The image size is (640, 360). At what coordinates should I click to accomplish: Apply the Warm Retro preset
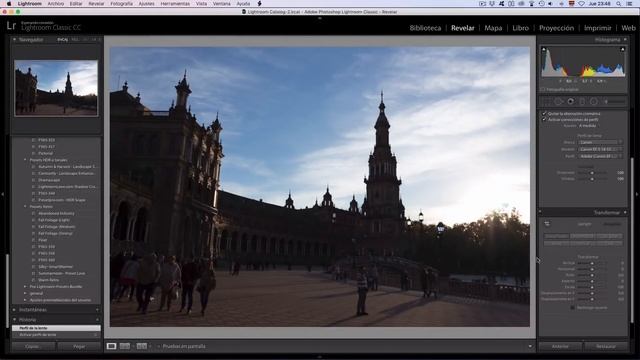pos(48,280)
